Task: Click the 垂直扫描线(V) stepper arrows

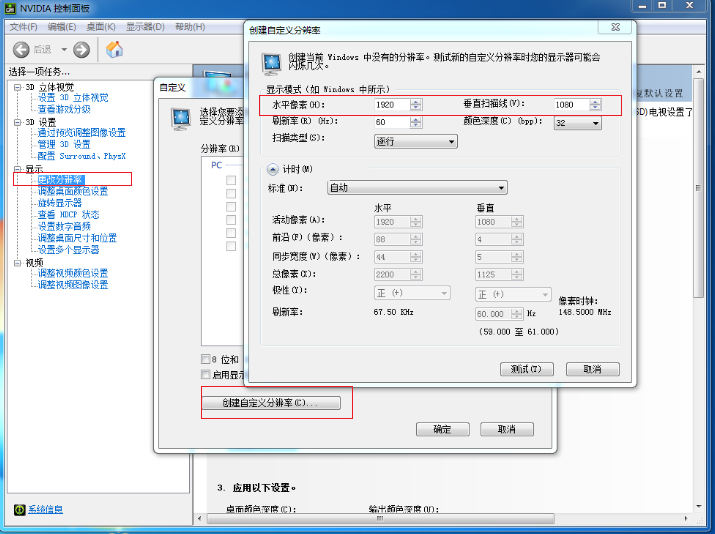Action: pos(595,105)
